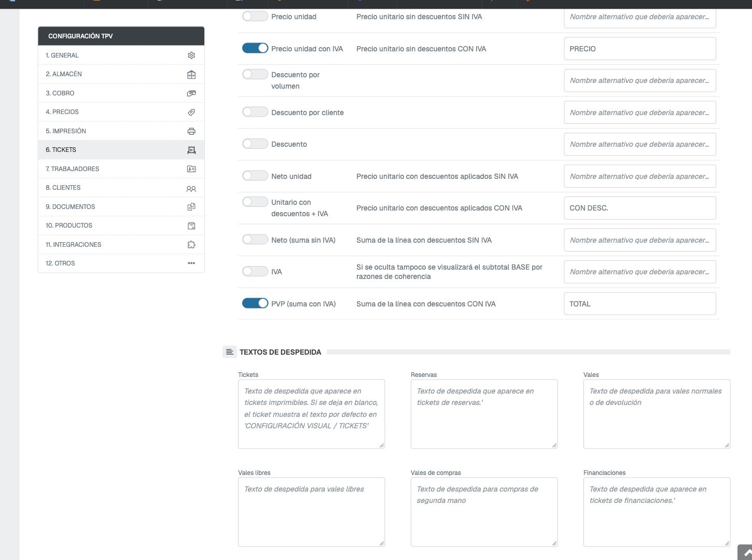Open the 2. ALMACÉN section
The height and width of the screenshot is (560, 752).
click(121, 74)
